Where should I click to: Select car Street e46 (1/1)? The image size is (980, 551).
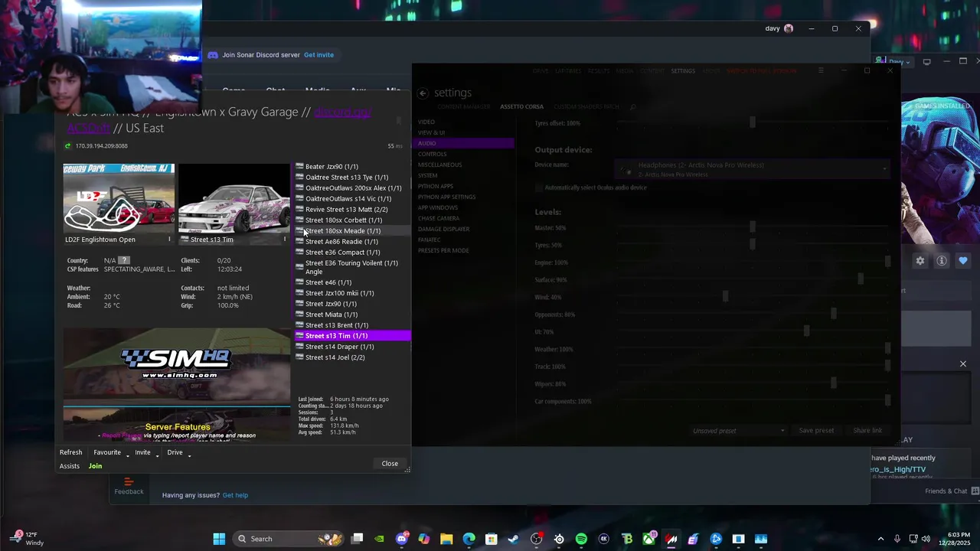[353, 282]
